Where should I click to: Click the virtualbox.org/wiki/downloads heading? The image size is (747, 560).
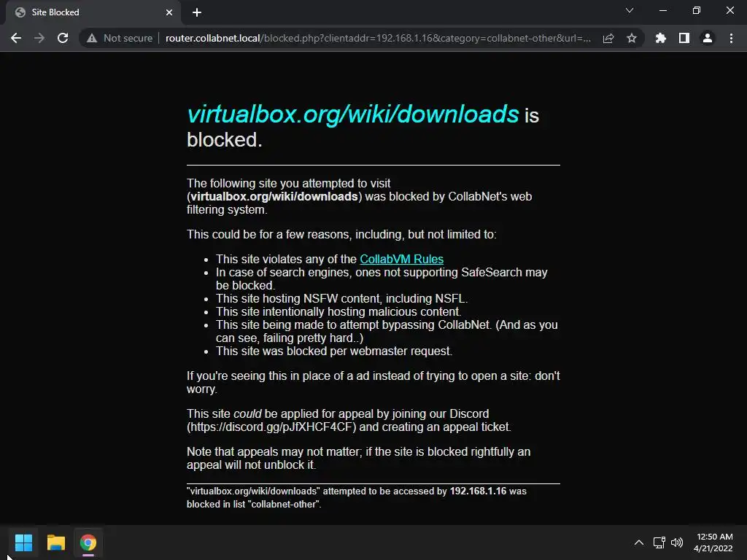click(353, 114)
